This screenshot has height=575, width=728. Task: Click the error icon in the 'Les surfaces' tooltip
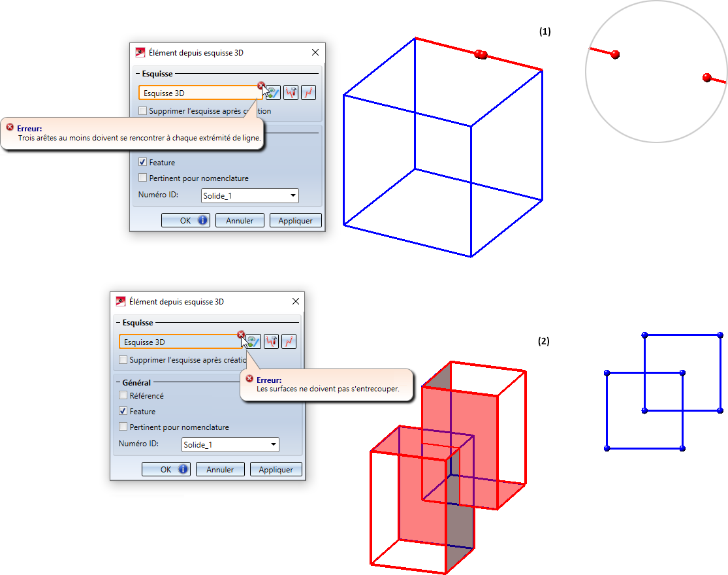[x=249, y=378]
